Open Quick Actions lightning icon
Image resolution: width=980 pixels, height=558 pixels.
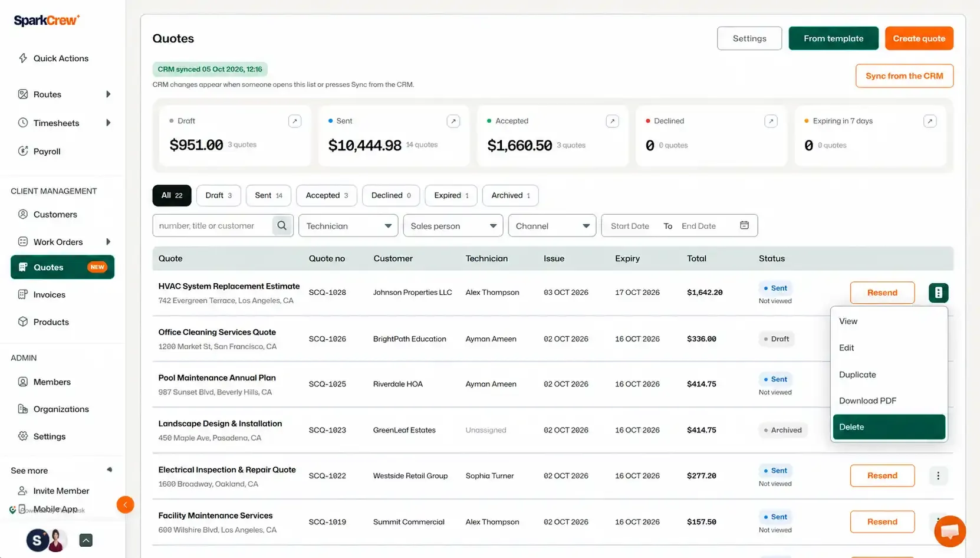(x=23, y=58)
